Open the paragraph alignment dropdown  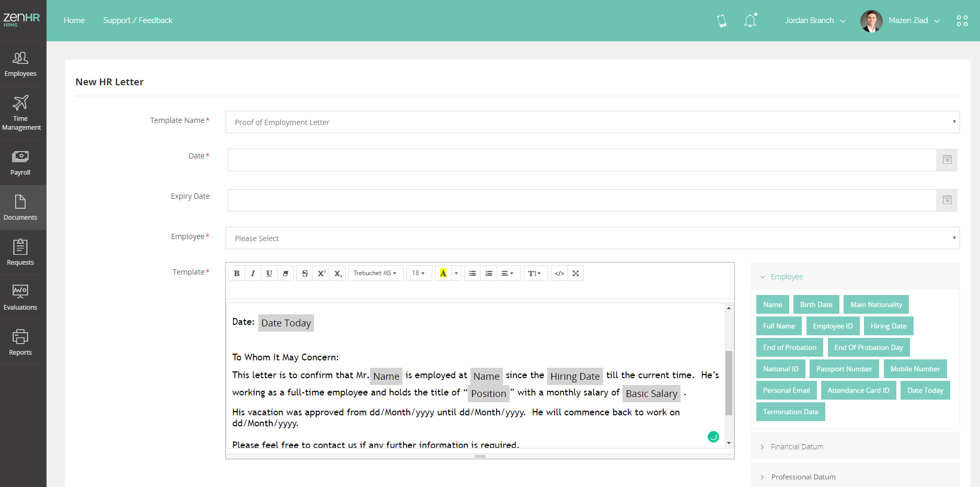[508, 273]
